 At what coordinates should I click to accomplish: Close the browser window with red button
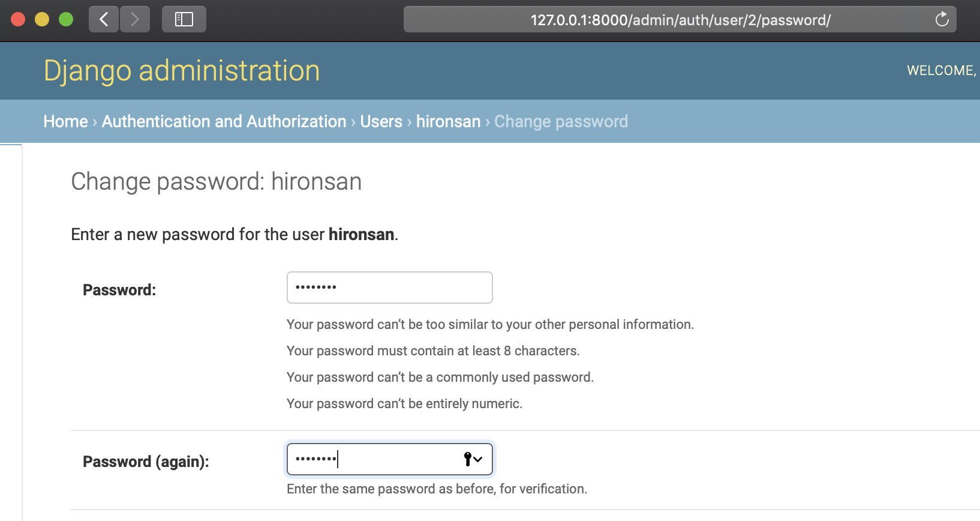tap(18, 20)
